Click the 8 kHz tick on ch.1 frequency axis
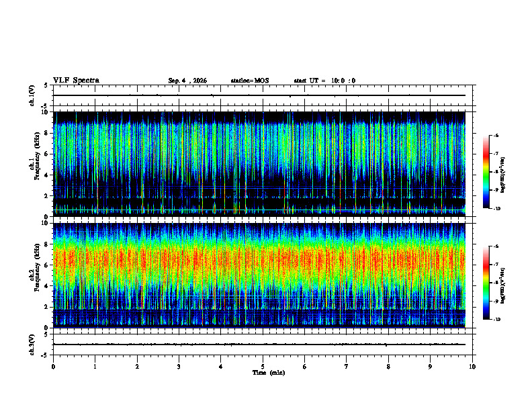Image resolution: width=532 pixels, height=411 pixels. pyautogui.click(x=49, y=133)
